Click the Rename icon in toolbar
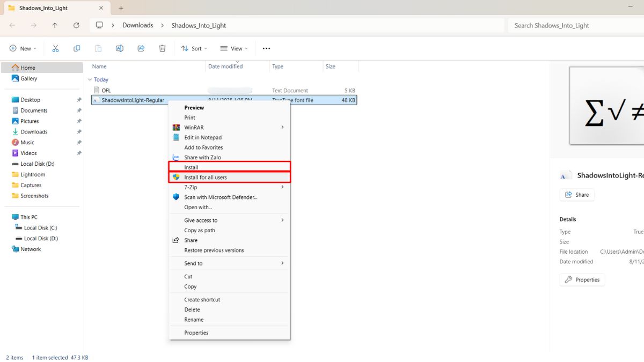Image resolution: width=644 pixels, height=362 pixels. 120,48
